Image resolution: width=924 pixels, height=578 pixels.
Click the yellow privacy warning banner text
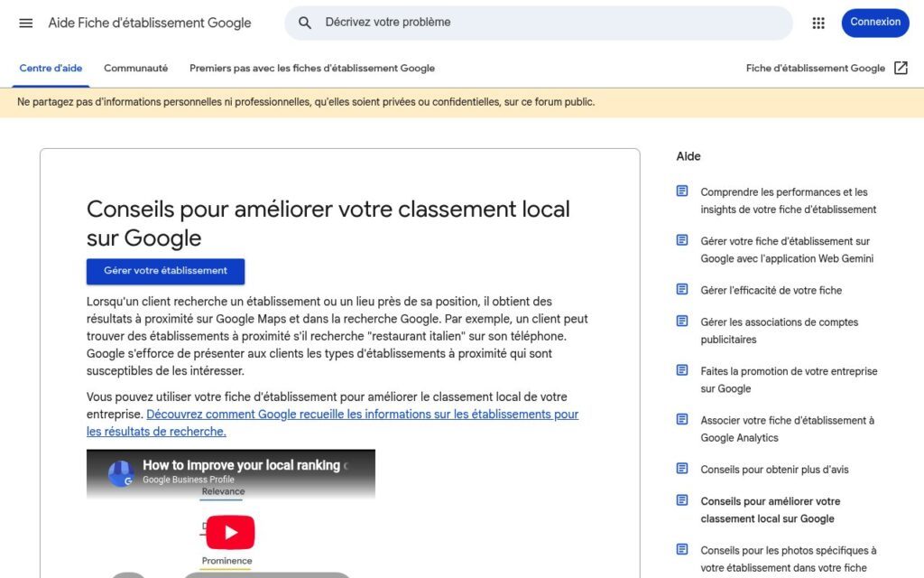pos(306,102)
